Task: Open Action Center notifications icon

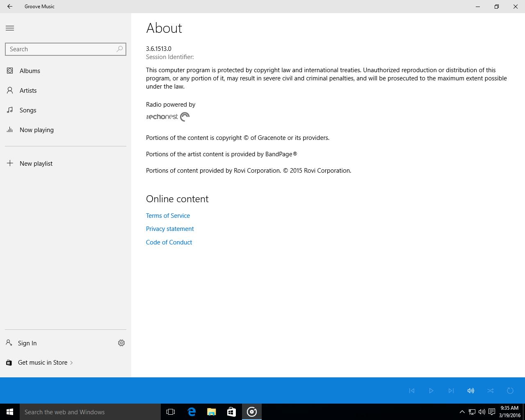Action: 492,412
